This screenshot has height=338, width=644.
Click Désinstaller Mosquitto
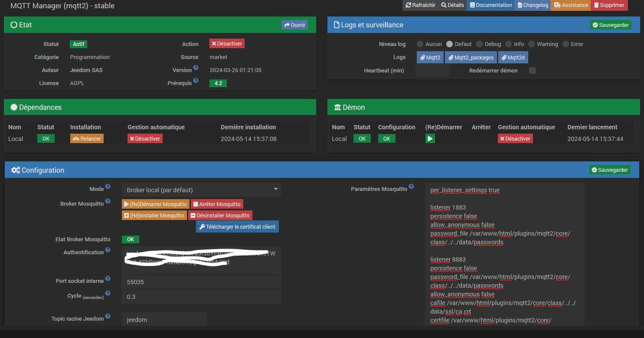point(220,215)
